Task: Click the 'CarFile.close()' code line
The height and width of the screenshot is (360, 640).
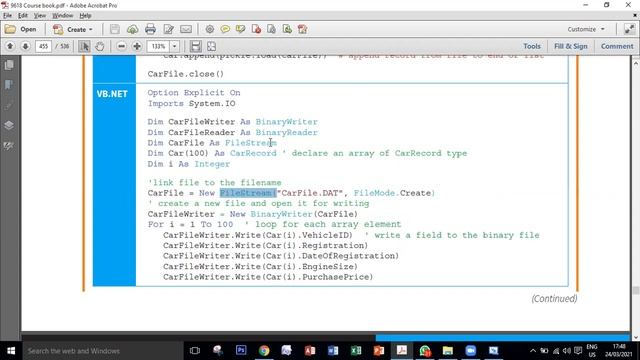Action: (x=186, y=74)
